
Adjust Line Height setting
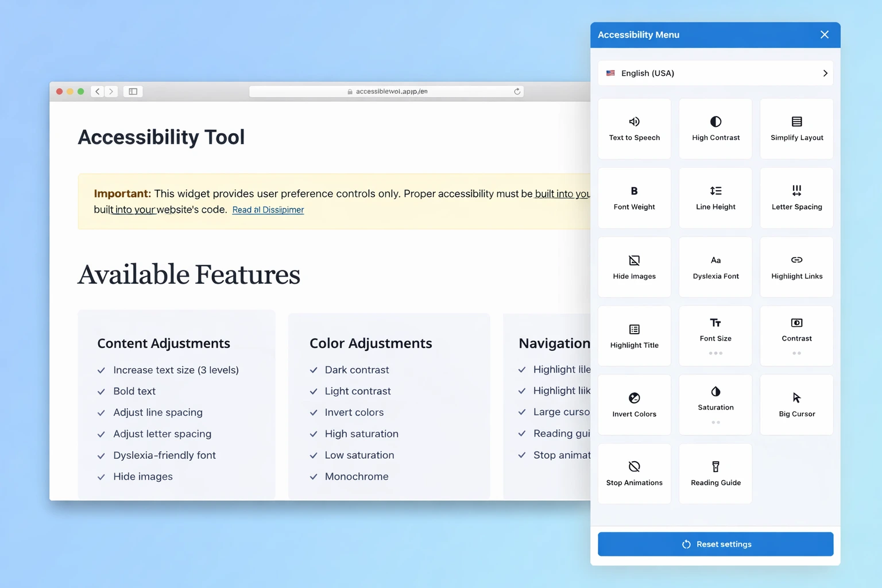715,198
